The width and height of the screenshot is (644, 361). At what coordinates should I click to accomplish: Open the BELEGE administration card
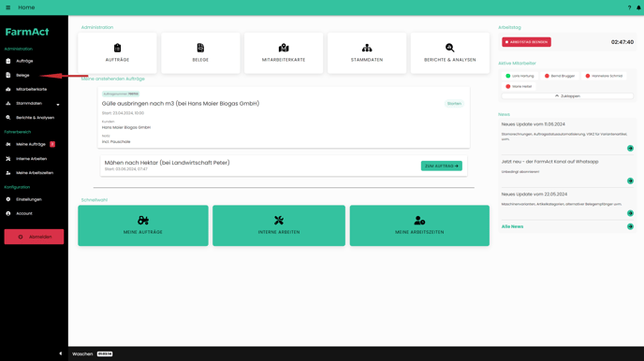[x=200, y=53]
